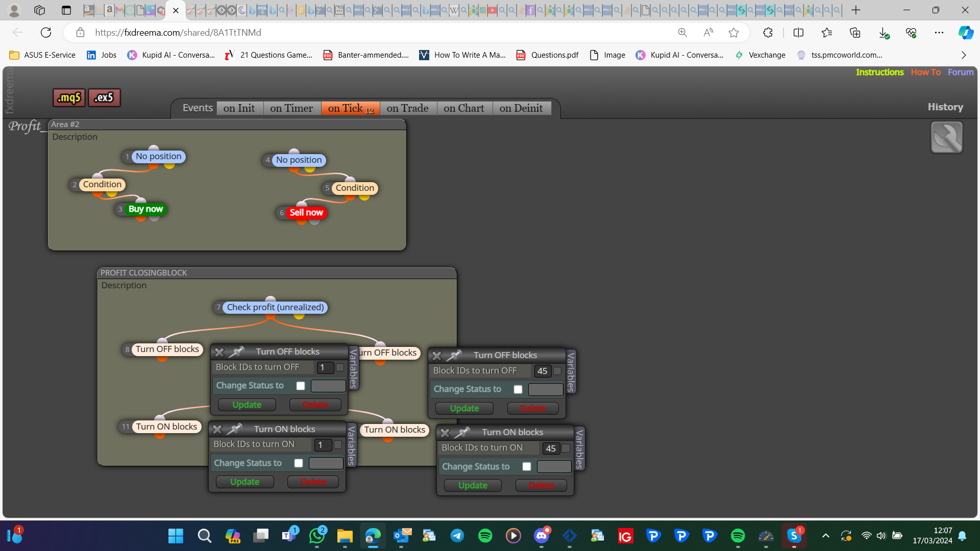Download the .ex5 compiled file

pyautogui.click(x=104, y=97)
